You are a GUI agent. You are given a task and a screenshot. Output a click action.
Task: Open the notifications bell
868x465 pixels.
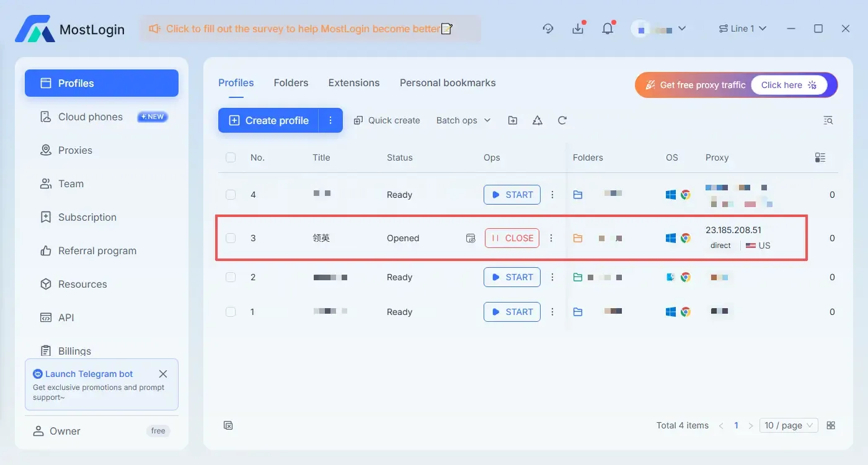(x=608, y=29)
